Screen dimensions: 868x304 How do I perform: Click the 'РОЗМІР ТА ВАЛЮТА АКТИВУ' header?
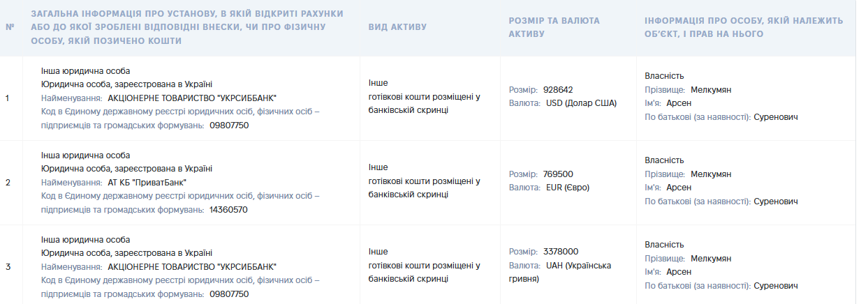pos(554,27)
